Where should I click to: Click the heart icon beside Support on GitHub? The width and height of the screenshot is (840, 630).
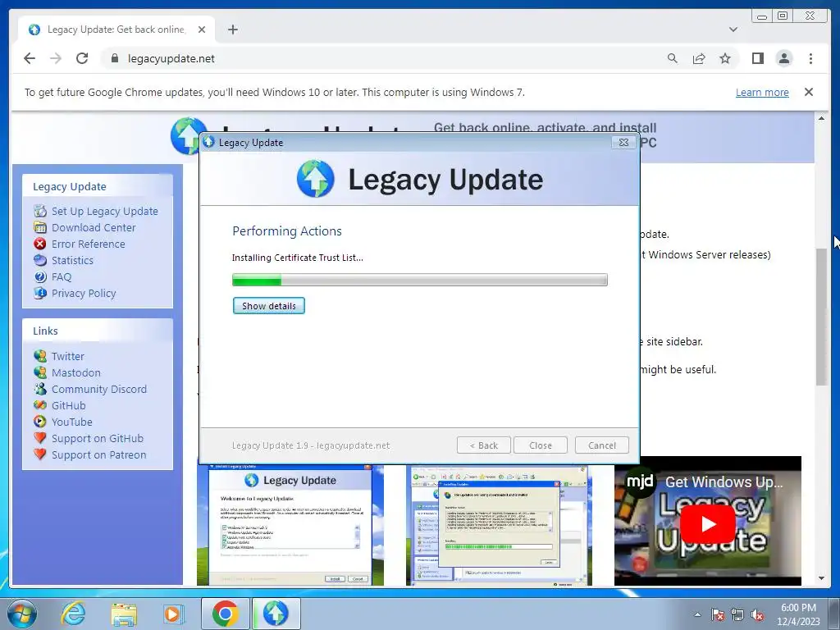coord(40,438)
